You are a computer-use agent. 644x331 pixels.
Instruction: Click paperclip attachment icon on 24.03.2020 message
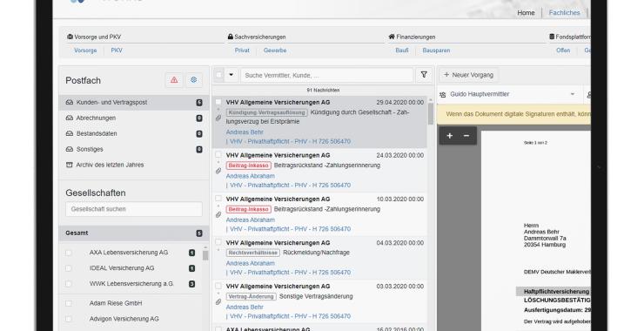click(x=218, y=171)
